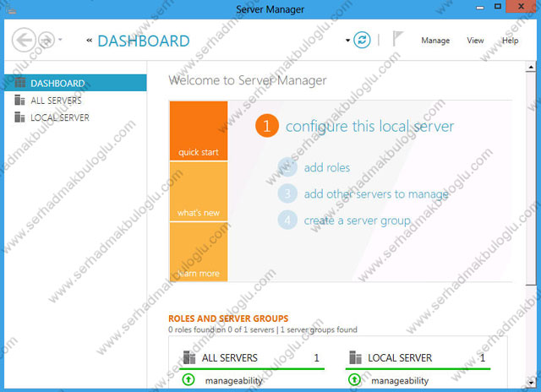This screenshot has height=392, width=541.
Task: Click manageability under Local Server tile
Action: [400, 381]
